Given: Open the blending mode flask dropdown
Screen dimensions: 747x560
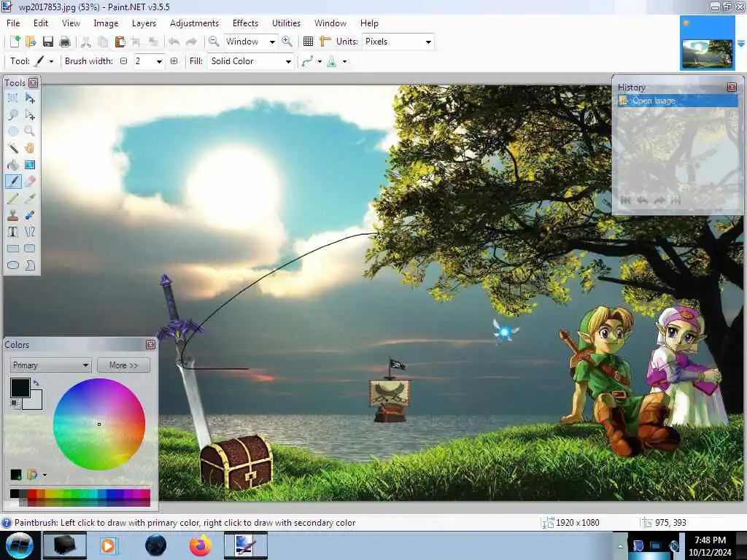Looking at the screenshot, I should tap(344, 61).
